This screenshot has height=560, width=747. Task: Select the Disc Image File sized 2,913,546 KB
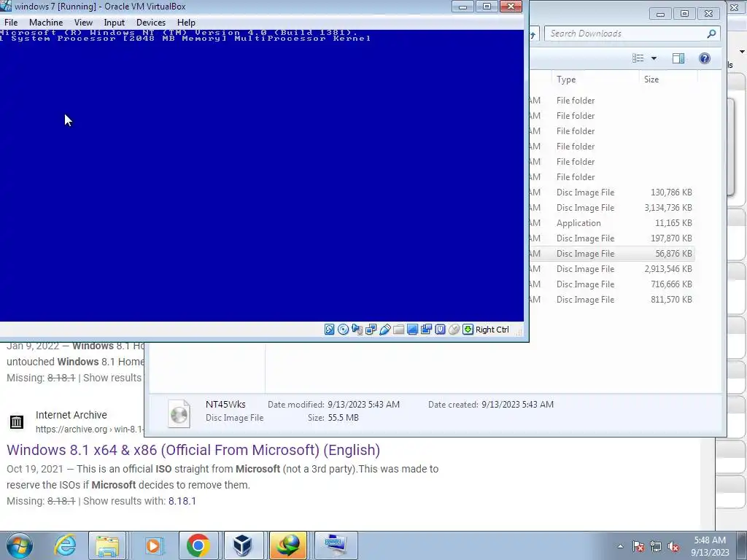(x=612, y=268)
